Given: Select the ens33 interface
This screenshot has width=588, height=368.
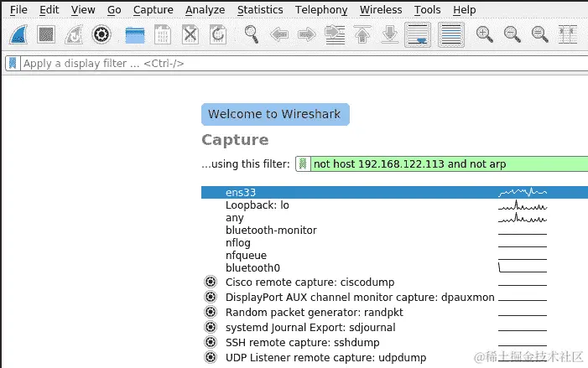Looking at the screenshot, I should 394,192.
